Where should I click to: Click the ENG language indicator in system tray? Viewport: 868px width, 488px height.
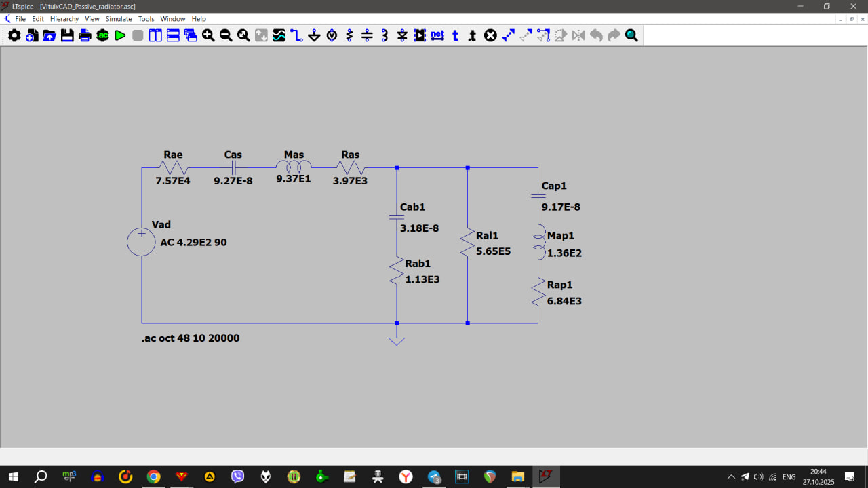coord(789,477)
